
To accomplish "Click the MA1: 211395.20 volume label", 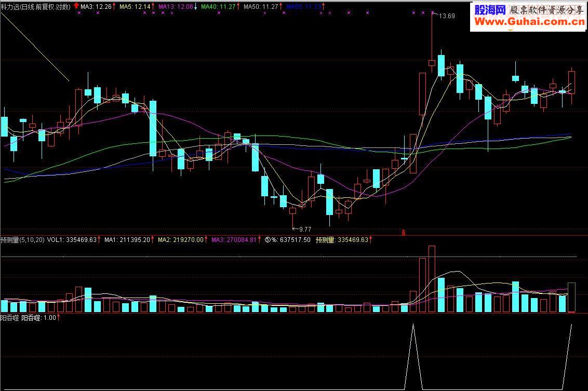I will [127, 239].
